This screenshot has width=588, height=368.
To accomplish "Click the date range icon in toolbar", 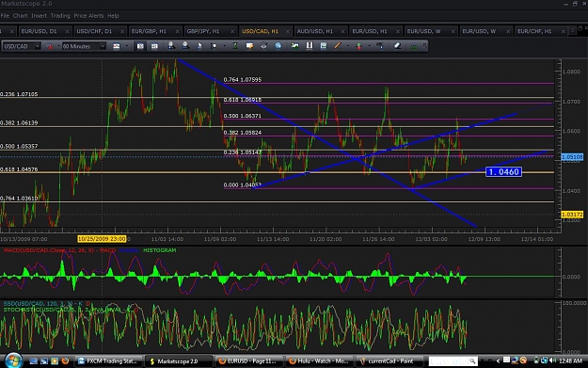I will pyautogui.click(x=117, y=46).
